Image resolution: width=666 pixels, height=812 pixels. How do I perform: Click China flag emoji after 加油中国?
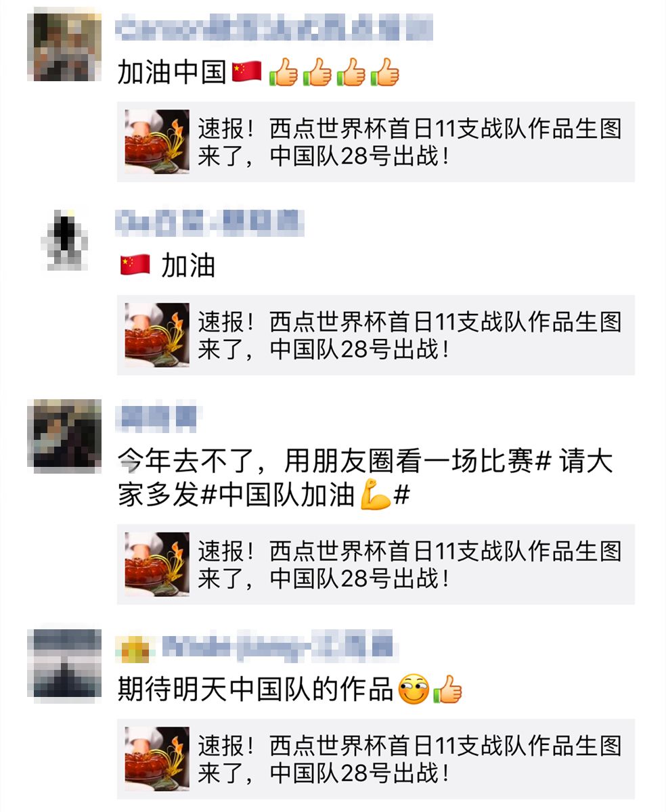tap(247, 71)
